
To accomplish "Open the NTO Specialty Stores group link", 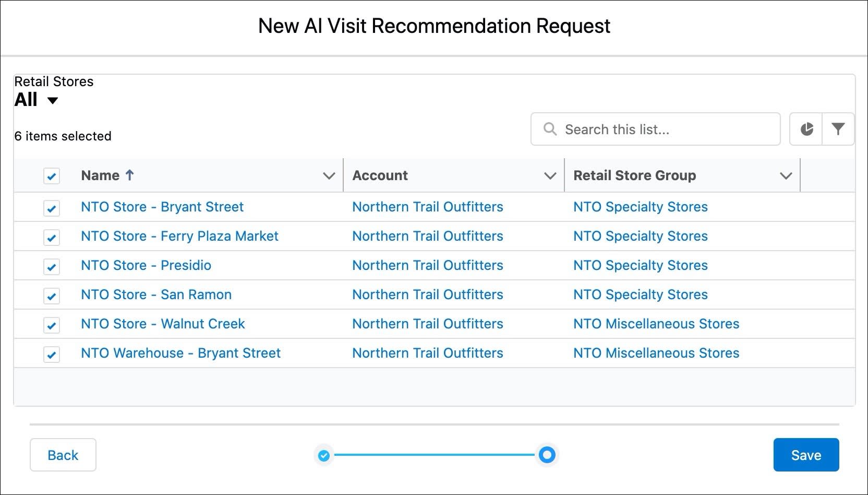I will click(641, 207).
